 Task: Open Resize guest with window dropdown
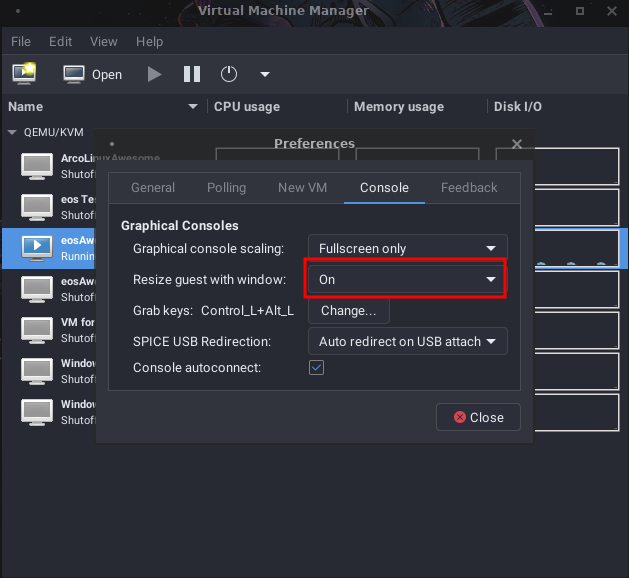click(407, 280)
